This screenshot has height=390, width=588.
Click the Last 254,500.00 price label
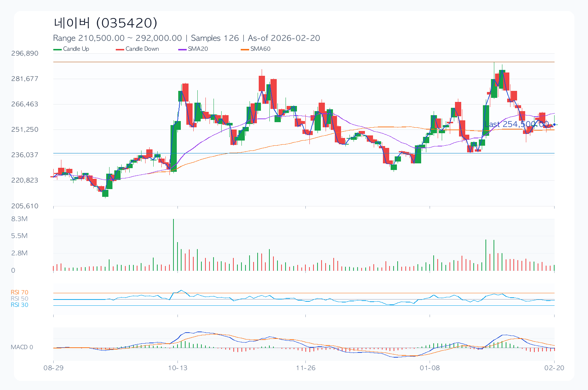[x=516, y=124]
